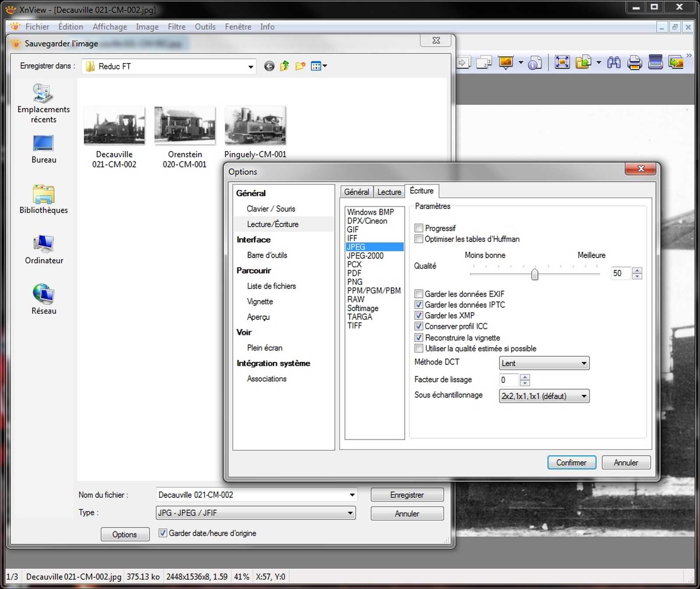
Task: Uncheck Garder les données IPTC
Action: (x=419, y=305)
